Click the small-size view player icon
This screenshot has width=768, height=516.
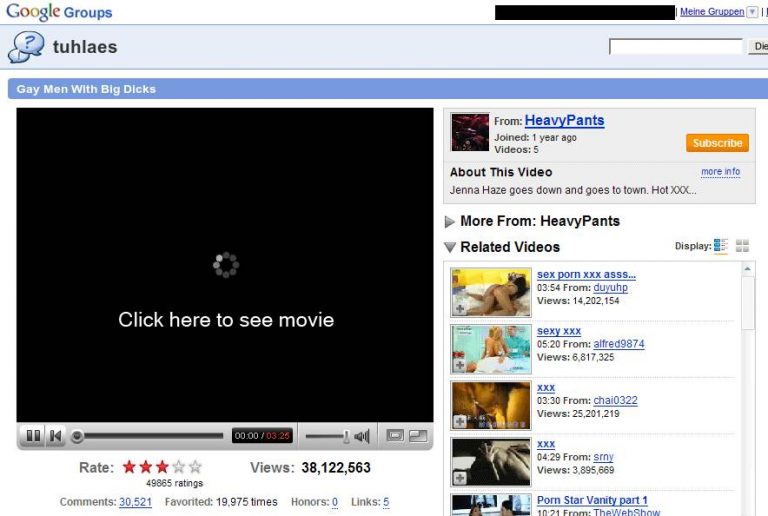[395, 435]
